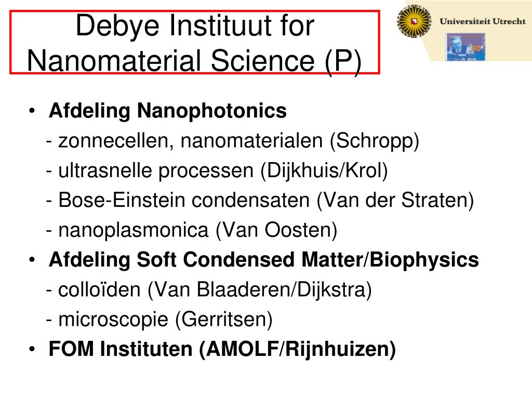
Task: Click the zonnecellen, nanomaterialen (Schropp) line
Action: (233, 140)
